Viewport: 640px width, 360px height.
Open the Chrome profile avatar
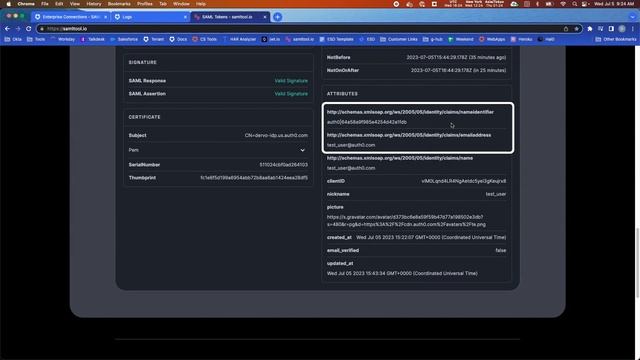click(x=622, y=29)
